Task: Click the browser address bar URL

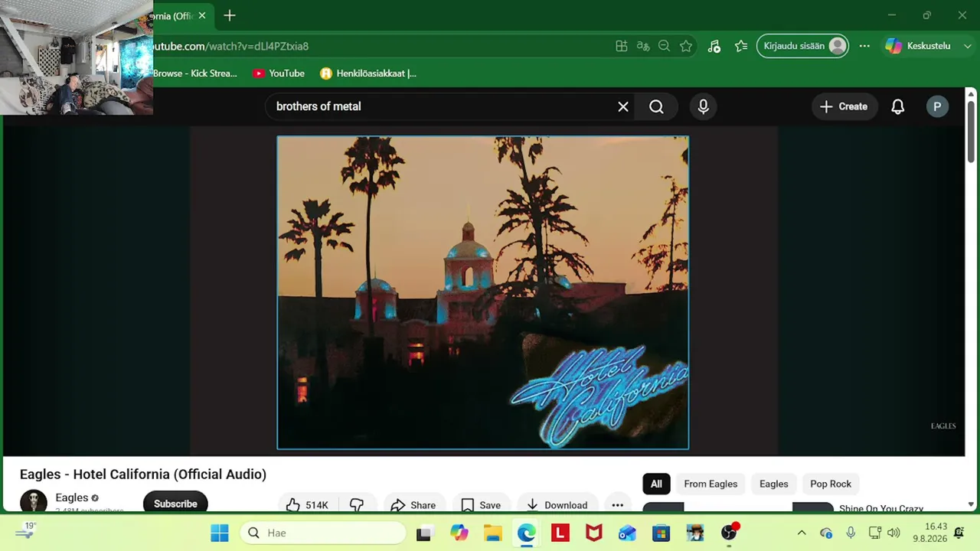Action: tap(230, 46)
